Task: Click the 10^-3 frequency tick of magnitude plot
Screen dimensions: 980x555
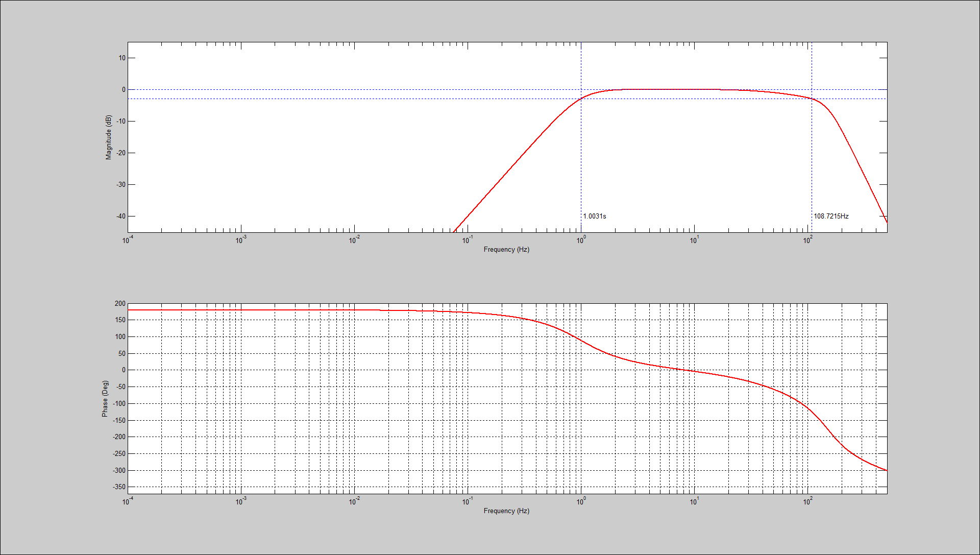Action: 241,240
